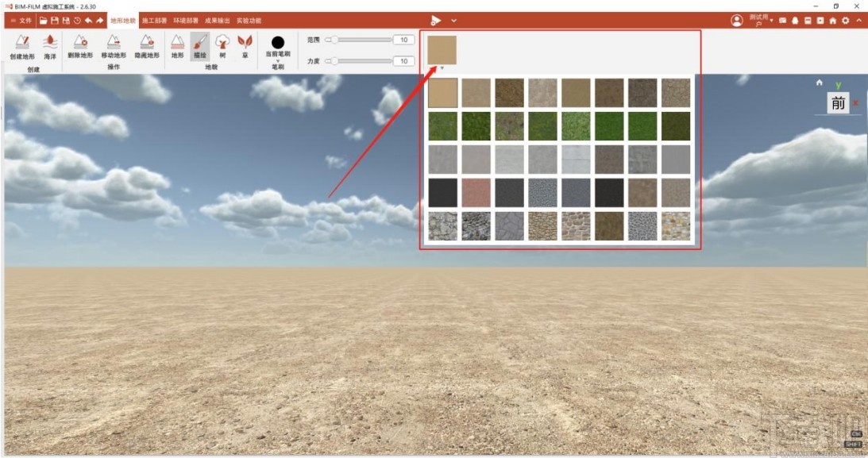This screenshot has height=458, width=868.
Task: Open the mail envelope icon
Action: pos(783,21)
